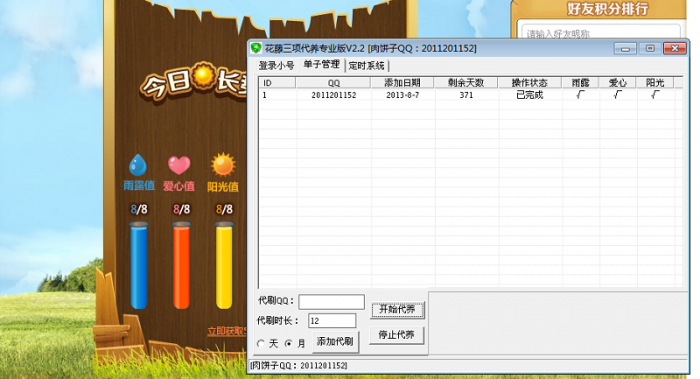Image resolution: width=700 pixels, height=379 pixels.
Task: Click the 开始代养 button
Action: pos(397,309)
